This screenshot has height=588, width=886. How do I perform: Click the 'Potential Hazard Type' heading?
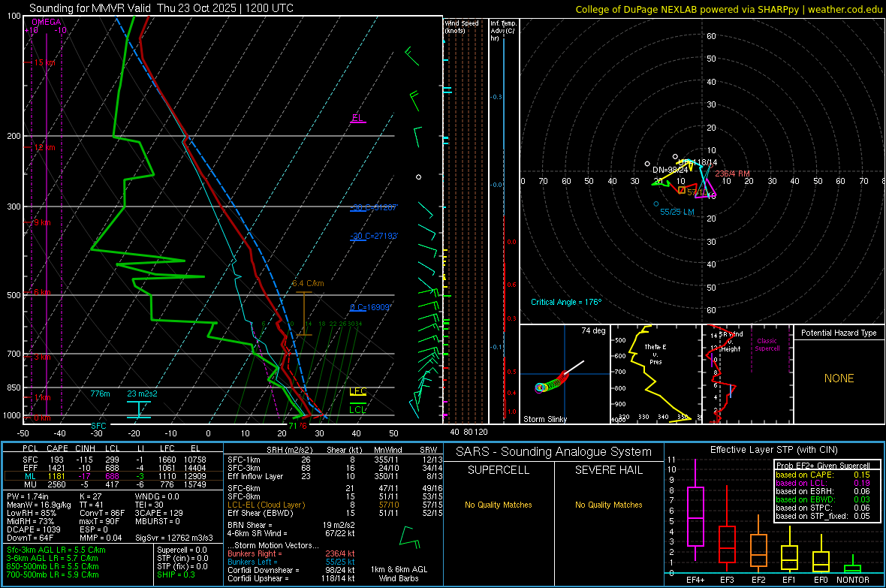(839, 333)
